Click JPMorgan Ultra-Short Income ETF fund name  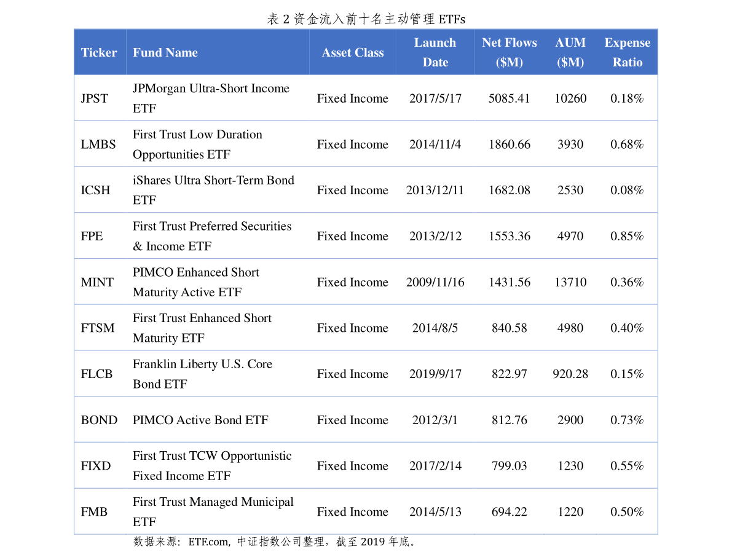pos(211,98)
